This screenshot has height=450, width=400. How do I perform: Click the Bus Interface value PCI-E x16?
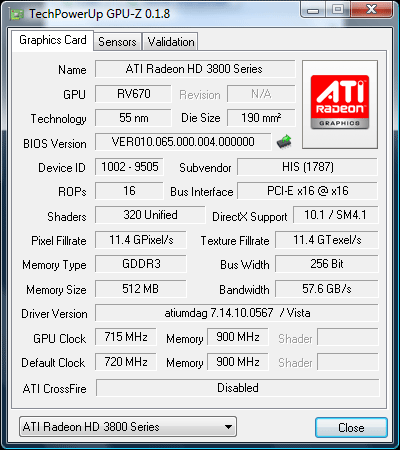click(307, 191)
